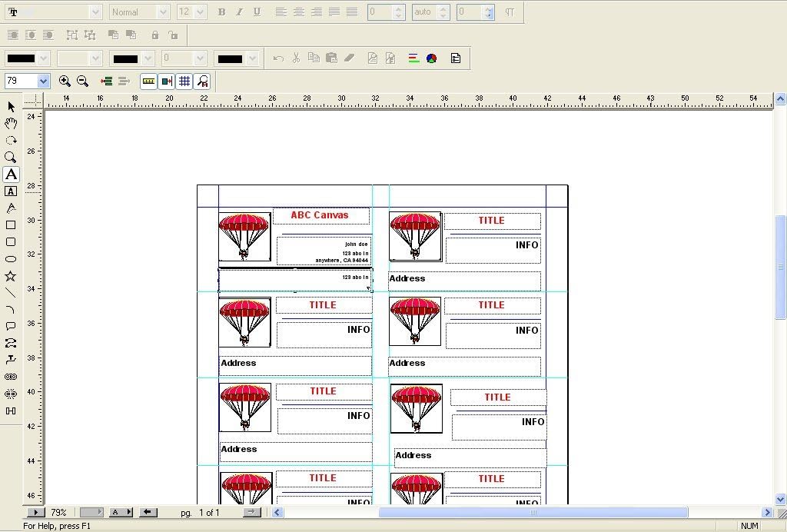Image resolution: width=787 pixels, height=532 pixels.
Task: Click the next page arrow button
Action: click(251, 512)
